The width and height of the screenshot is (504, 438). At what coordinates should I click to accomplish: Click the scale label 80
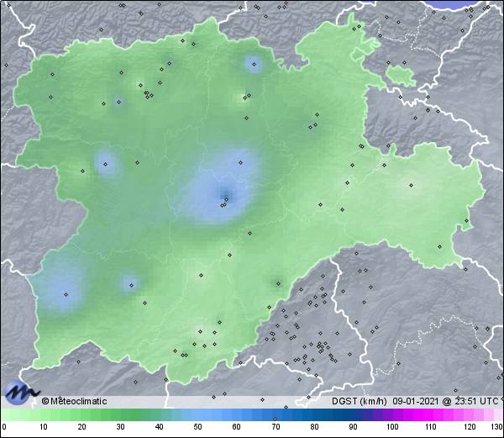pyautogui.click(x=315, y=427)
